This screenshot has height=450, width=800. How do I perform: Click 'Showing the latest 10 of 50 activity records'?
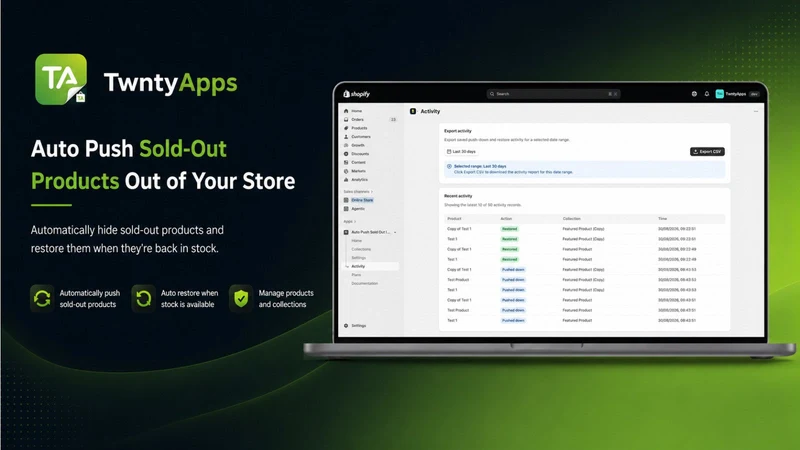483,205
